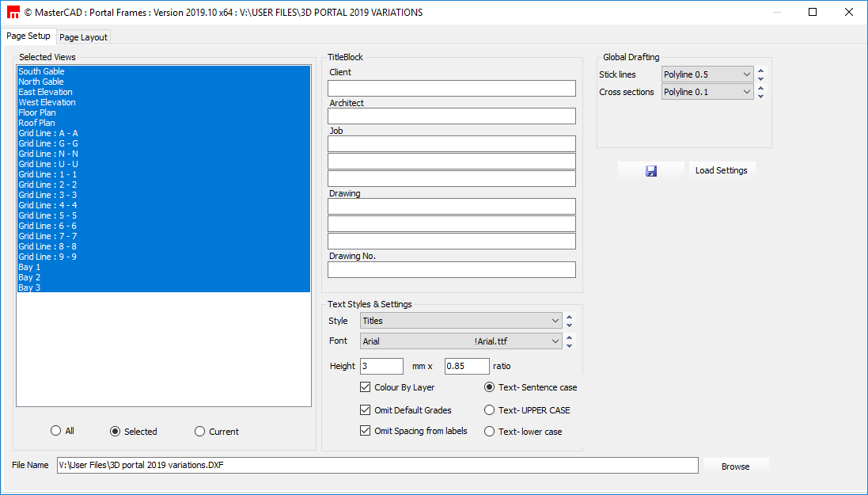Open the Font dropdown showing Arial
868x495 pixels.
[461, 341]
